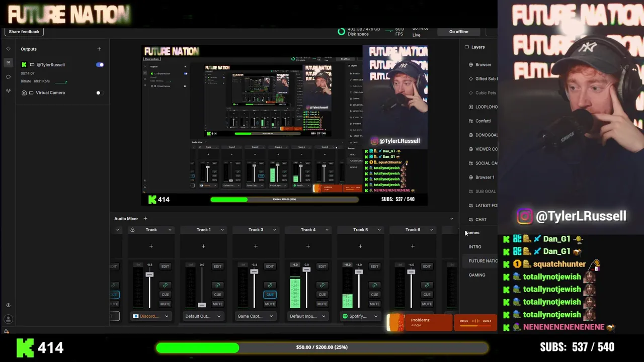Click Browser layer globe icon
Screen dimensions: 644x362
click(x=471, y=65)
